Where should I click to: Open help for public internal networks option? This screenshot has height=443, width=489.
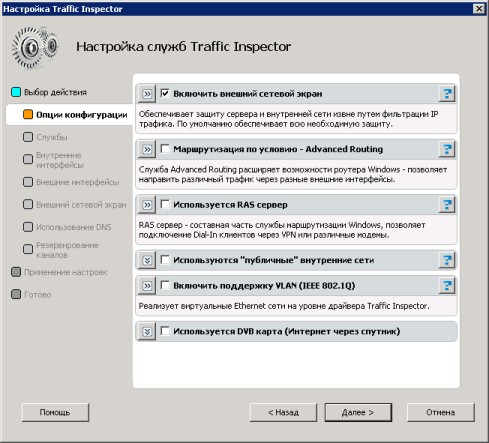(447, 260)
